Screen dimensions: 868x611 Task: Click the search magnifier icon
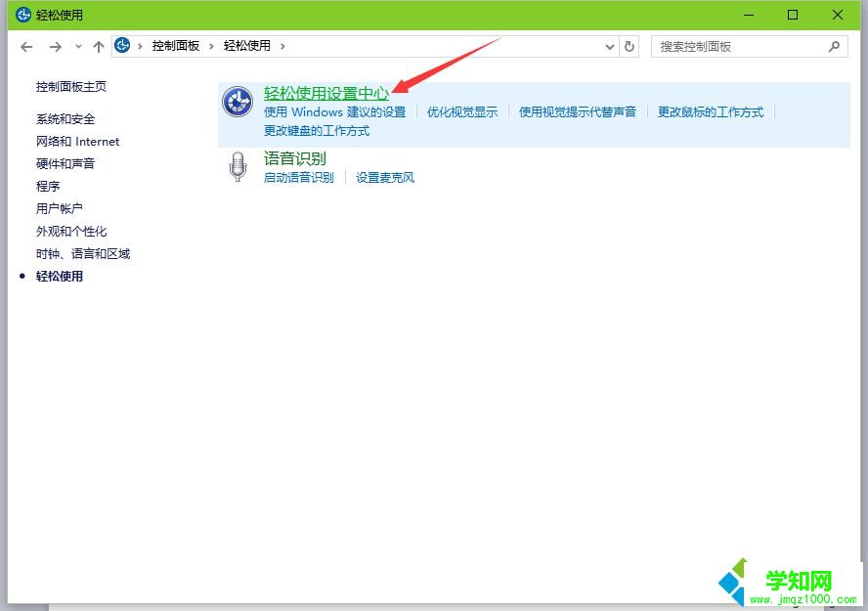(834, 46)
